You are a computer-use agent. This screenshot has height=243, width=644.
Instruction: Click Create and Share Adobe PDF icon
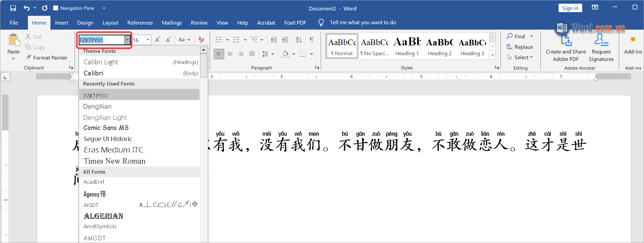tap(566, 40)
